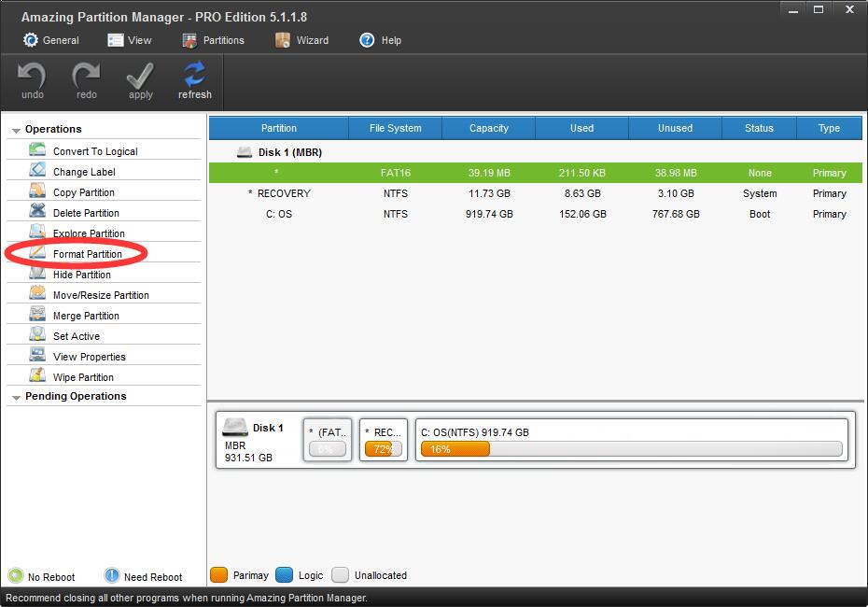Image resolution: width=868 pixels, height=607 pixels.
Task: Click the 931.51 GB disk size text
Action: (248, 458)
